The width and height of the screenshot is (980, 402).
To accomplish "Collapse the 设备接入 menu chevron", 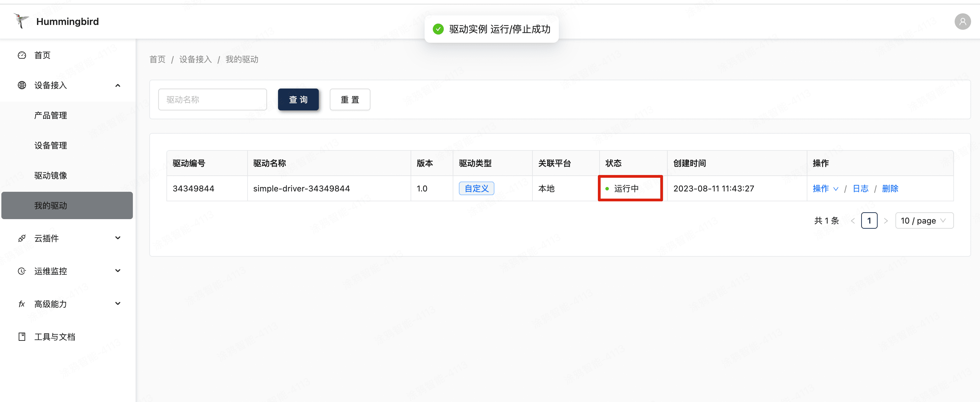I will click(x=118, y=85).
